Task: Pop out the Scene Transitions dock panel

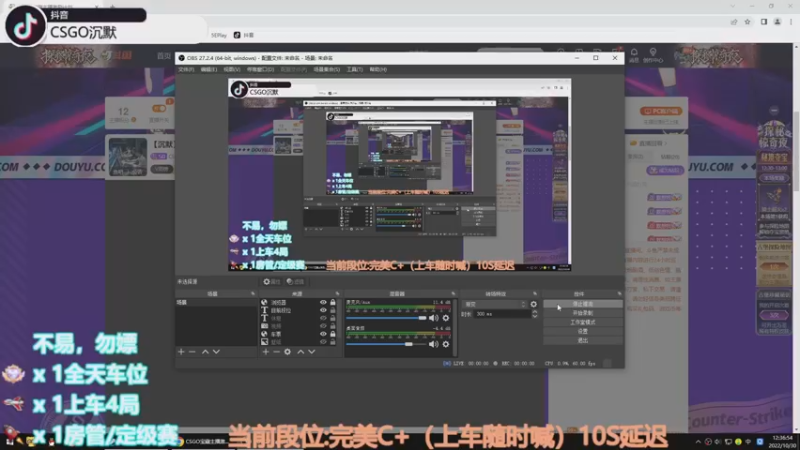Action: (x=535, y=294)
